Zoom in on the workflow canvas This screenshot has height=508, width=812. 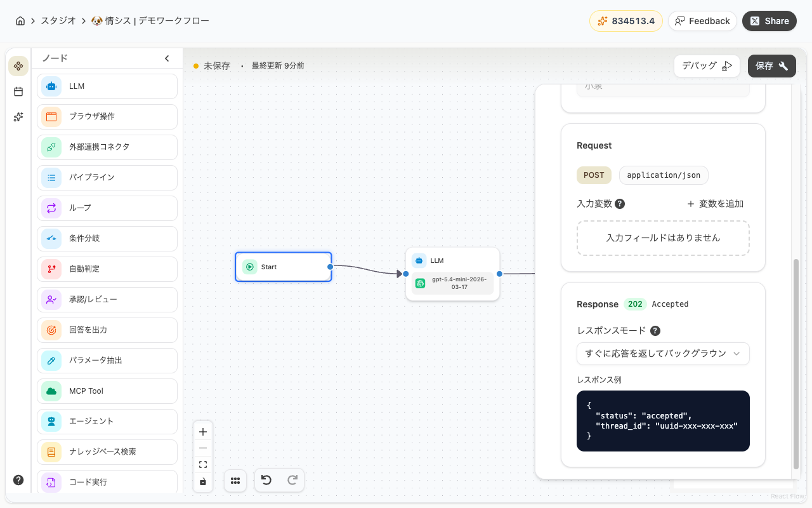coord(203,432)
